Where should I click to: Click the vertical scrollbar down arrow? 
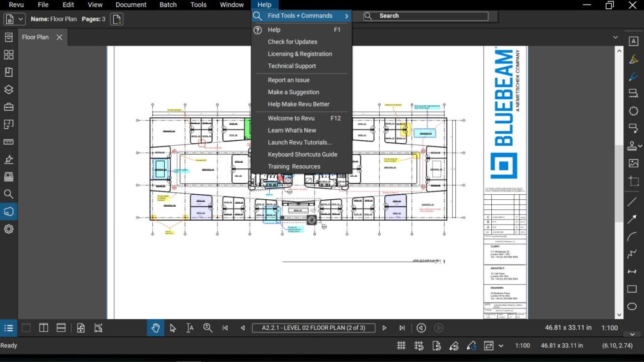619,315
